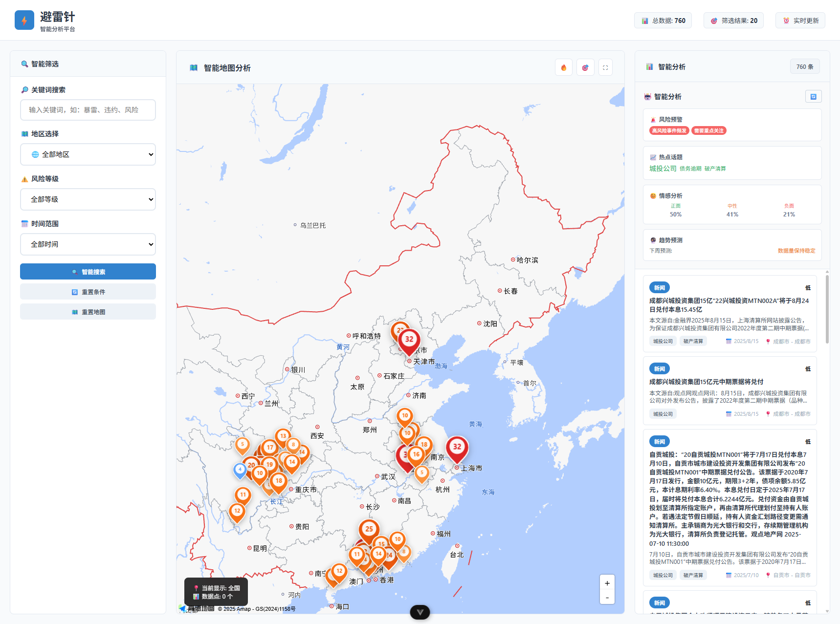
Task: Open the 全部时间 time range dropdown
Action: pyautogui.click(x=88, y=244)
